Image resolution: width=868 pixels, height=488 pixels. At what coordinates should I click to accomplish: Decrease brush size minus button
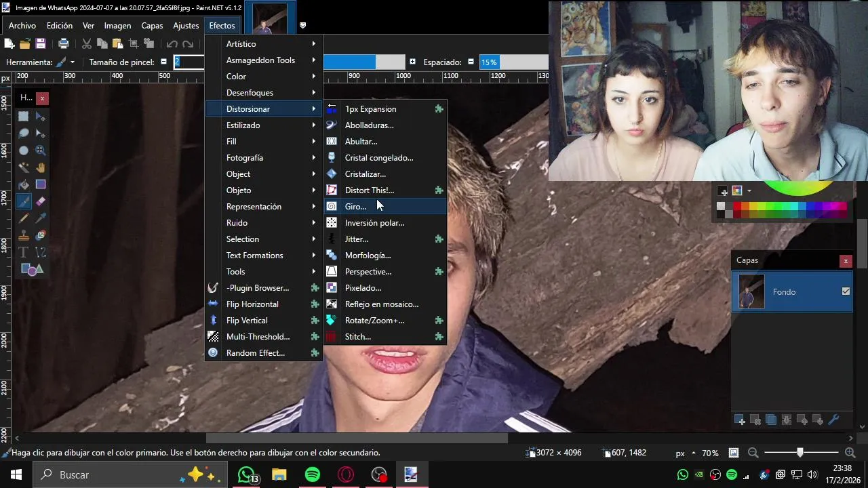point(163,62)
